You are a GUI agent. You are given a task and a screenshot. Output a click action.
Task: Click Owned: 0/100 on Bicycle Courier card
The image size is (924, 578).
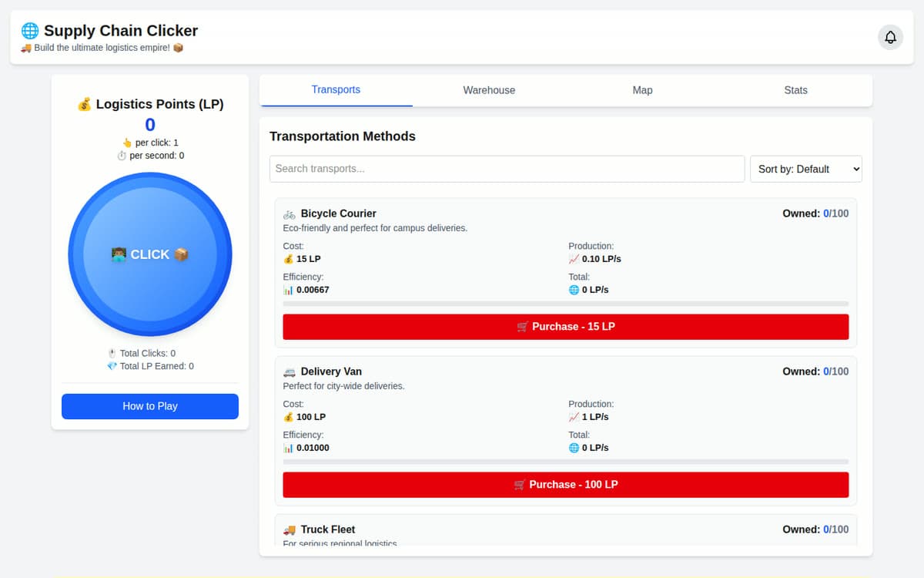815,213
